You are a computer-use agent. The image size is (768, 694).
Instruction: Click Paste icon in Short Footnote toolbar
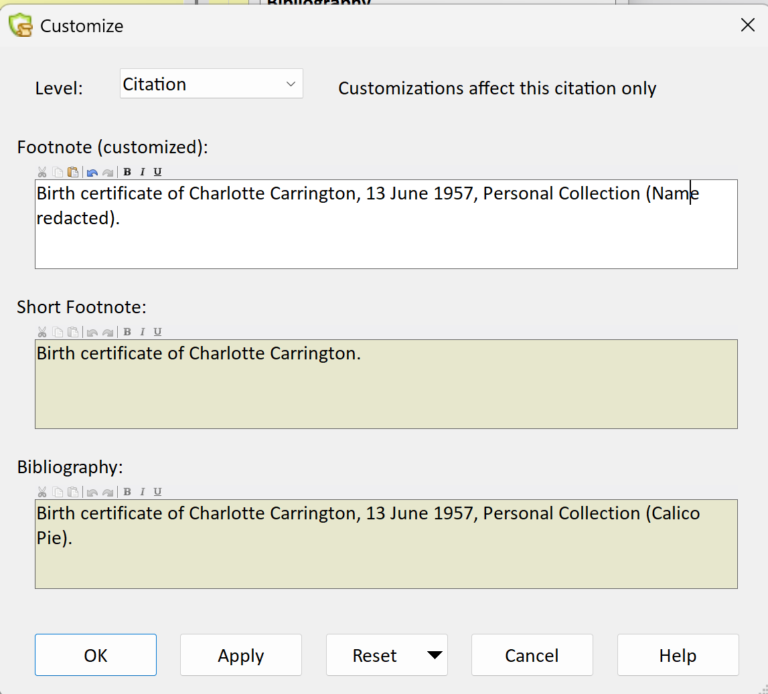pos(73,332)
